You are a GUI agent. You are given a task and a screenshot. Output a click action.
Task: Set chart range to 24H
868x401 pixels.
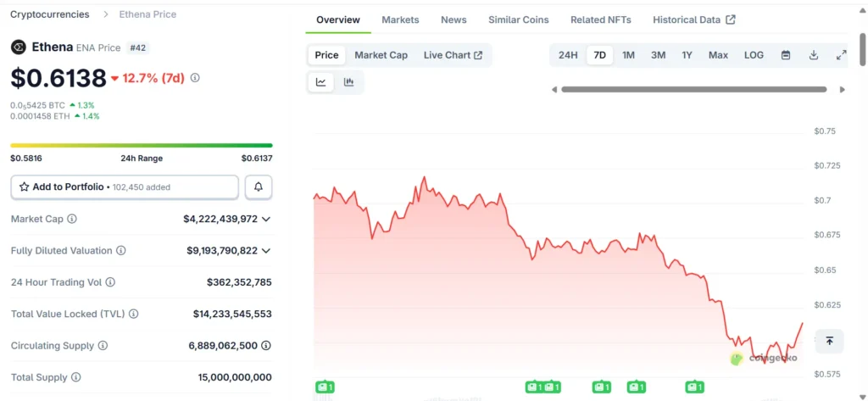pos(568,55)
